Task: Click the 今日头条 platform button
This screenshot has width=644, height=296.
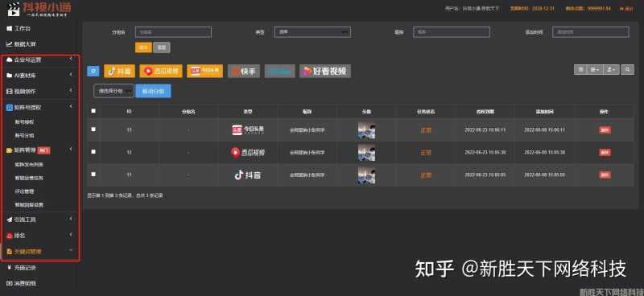Action: point(205,71)
